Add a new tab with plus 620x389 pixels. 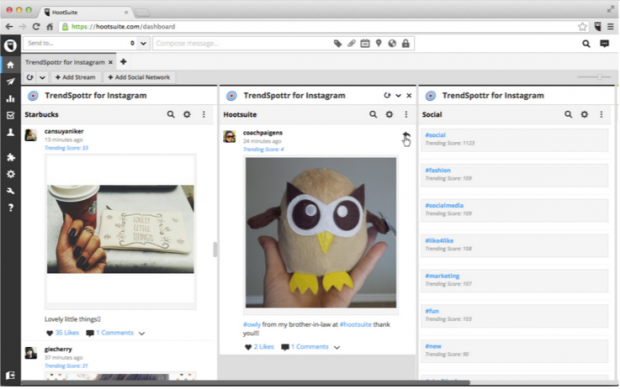coord(123,62)
